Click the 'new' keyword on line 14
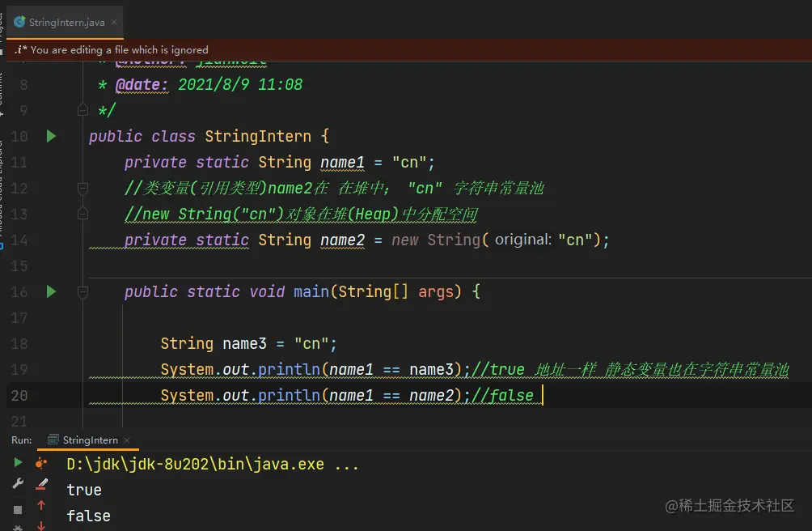Image resolution: width=812 pixels, height=531 pixels. [x=404, y=240]
